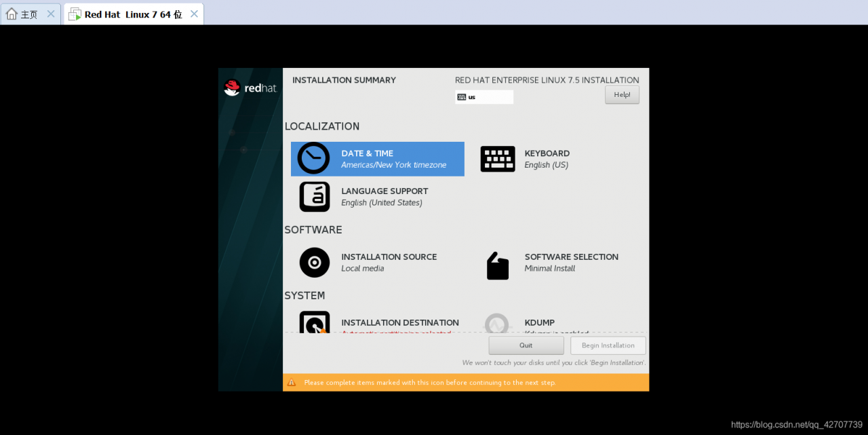Click INSTALLATION SUMMARY title
Viewport: 868px width, 435px height.
tap(344, 80)
